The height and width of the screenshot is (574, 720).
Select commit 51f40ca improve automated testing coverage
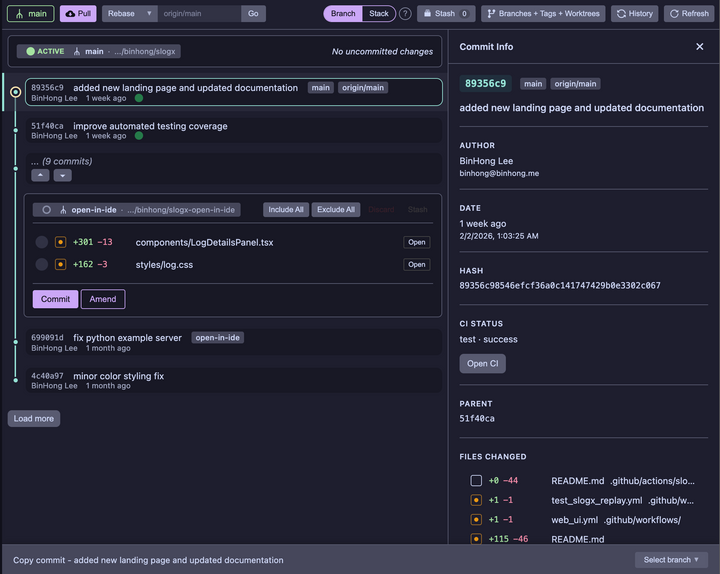click(x=234, y=130)
